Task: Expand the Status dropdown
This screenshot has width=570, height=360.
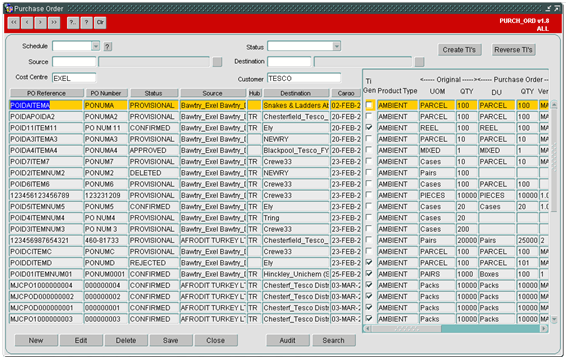Action: [x=337, y=46]
